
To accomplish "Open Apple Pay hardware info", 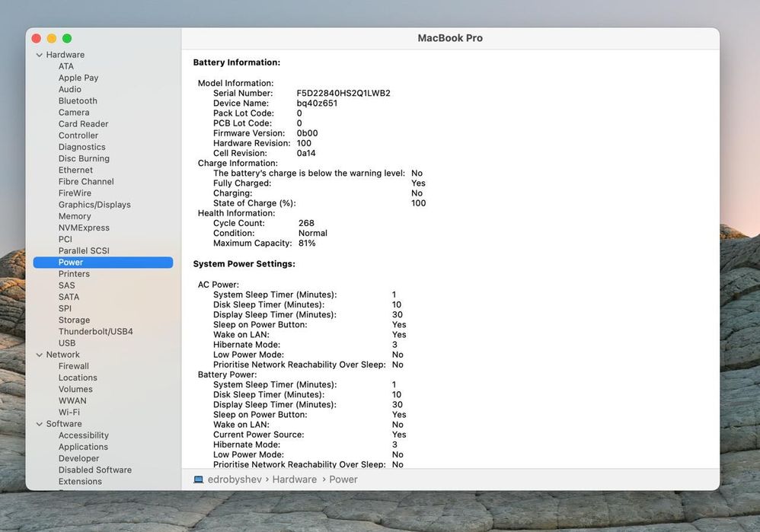I will pos(78,78).
